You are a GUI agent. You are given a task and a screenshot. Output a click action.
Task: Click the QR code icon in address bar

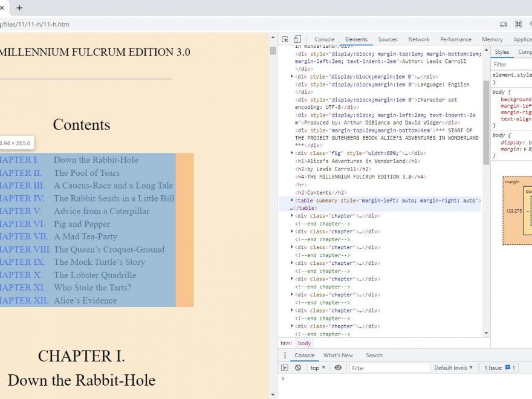pos(518,24)
